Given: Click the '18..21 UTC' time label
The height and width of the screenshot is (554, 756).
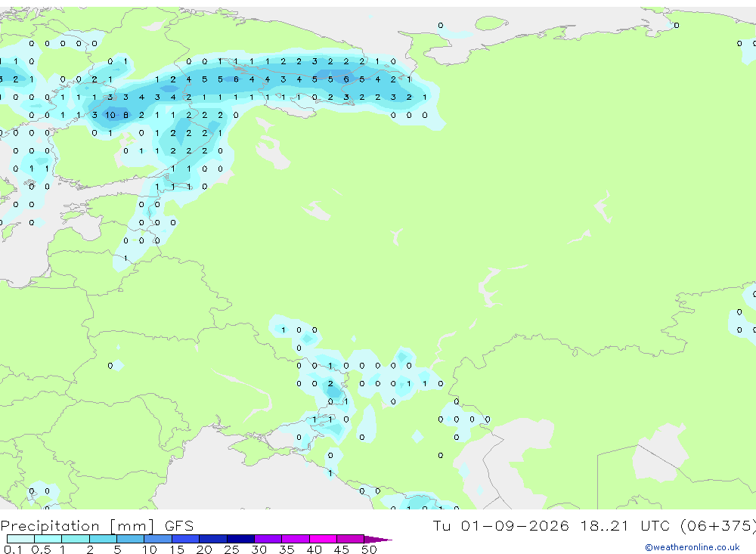Looking at the screenshot, I should (624, 525).
